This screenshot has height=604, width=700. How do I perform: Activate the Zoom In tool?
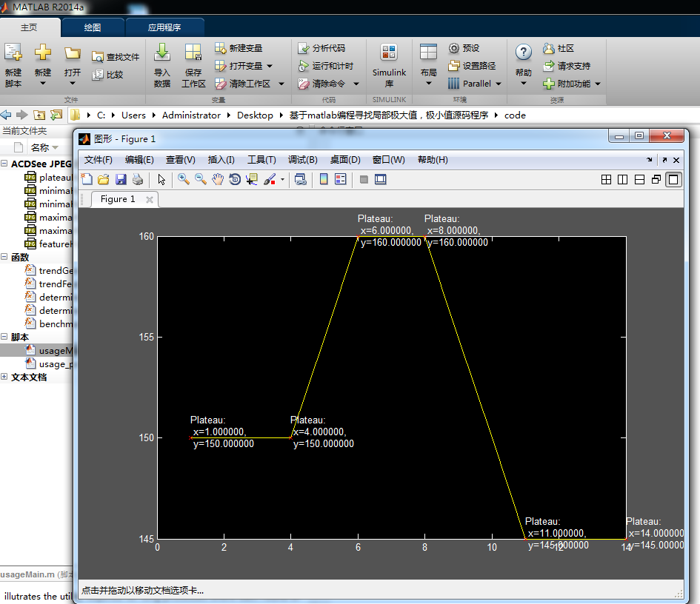pyautogui.click(x=183, y=179)
